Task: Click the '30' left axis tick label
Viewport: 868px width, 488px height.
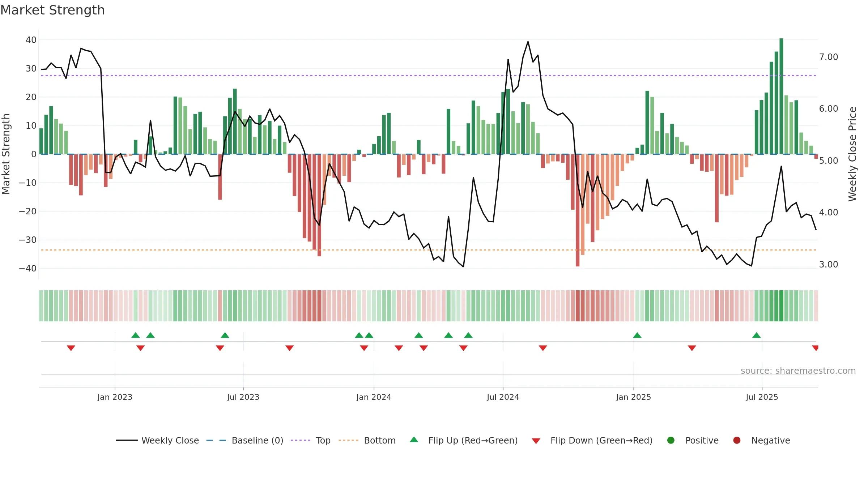Action: click(x=31, y=69)
